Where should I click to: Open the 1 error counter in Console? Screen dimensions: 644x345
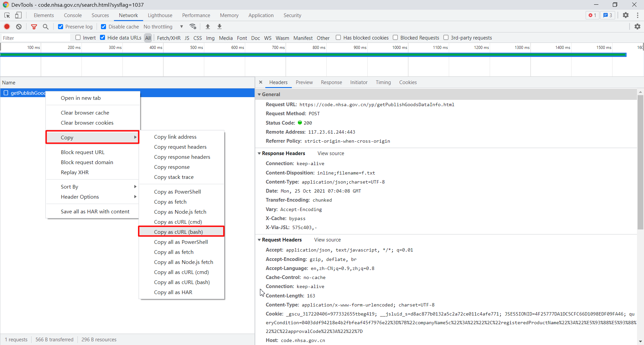592,15
